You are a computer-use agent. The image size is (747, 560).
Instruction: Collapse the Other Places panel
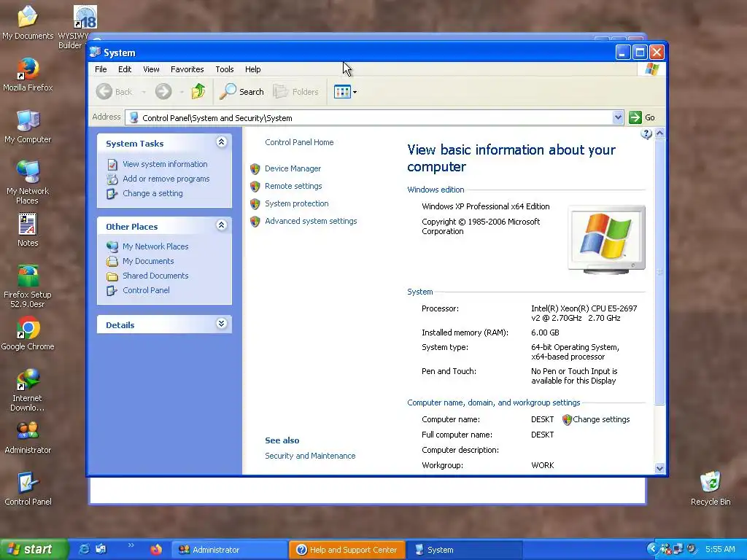click(x=221, y=225)
